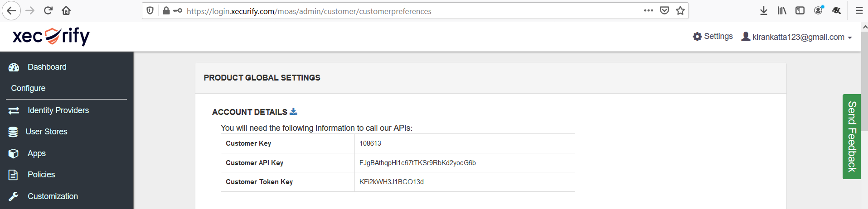The width and height of the screenshot is (868, 209).
Task: Open the Downloads panel
Action: click(x=764, y=10)
